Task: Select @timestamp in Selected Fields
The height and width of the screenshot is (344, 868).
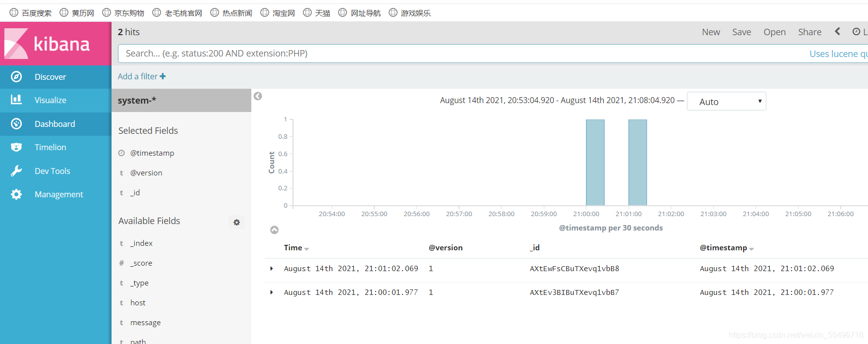Action: [x=152, y=153]
